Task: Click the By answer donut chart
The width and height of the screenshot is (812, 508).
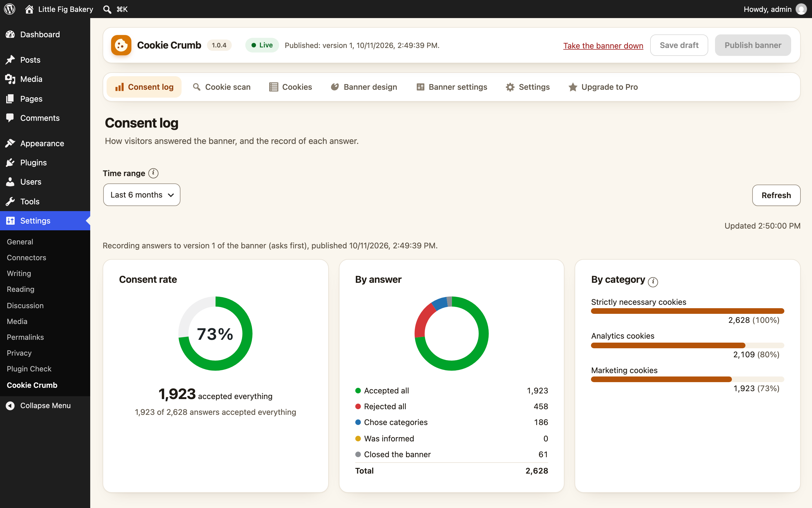Action: point(452,334)
